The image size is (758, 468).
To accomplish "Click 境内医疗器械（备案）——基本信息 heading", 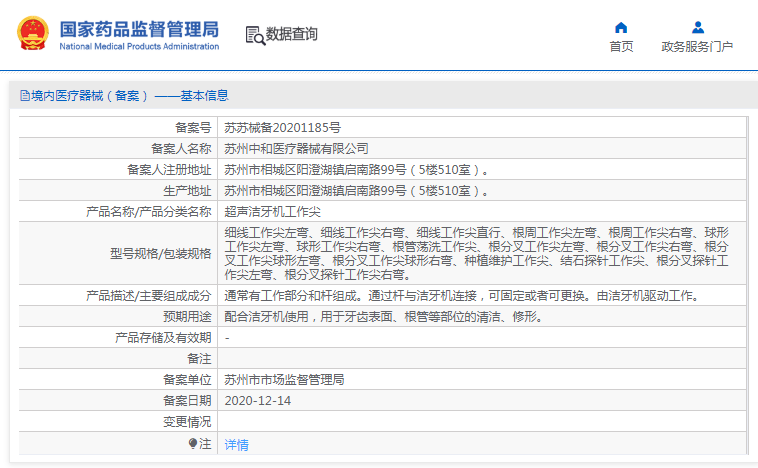I will (130, 96).
